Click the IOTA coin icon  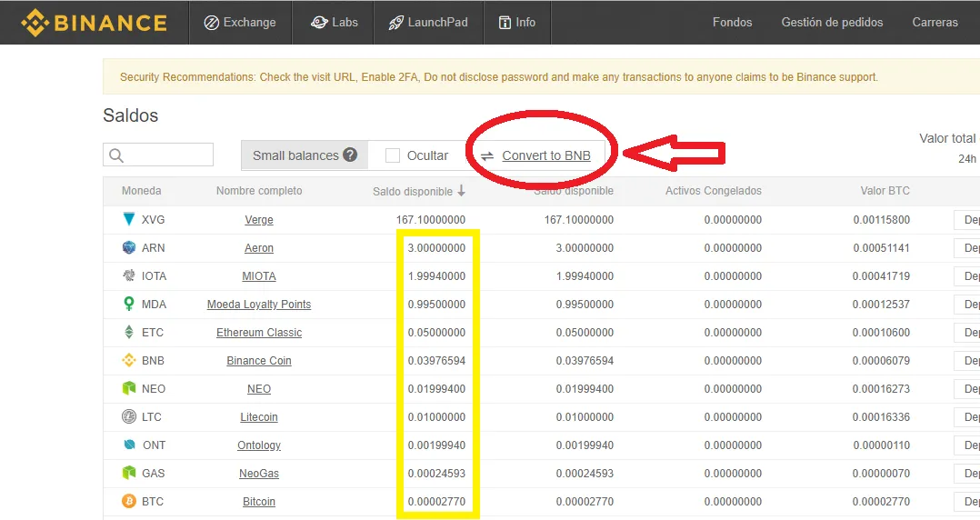[x=129, y=275]
